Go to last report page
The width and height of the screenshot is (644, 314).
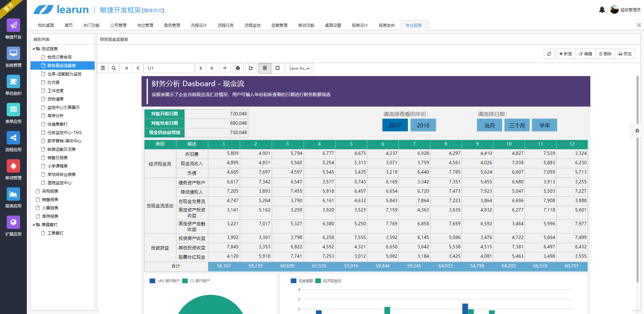click(212, 68)
